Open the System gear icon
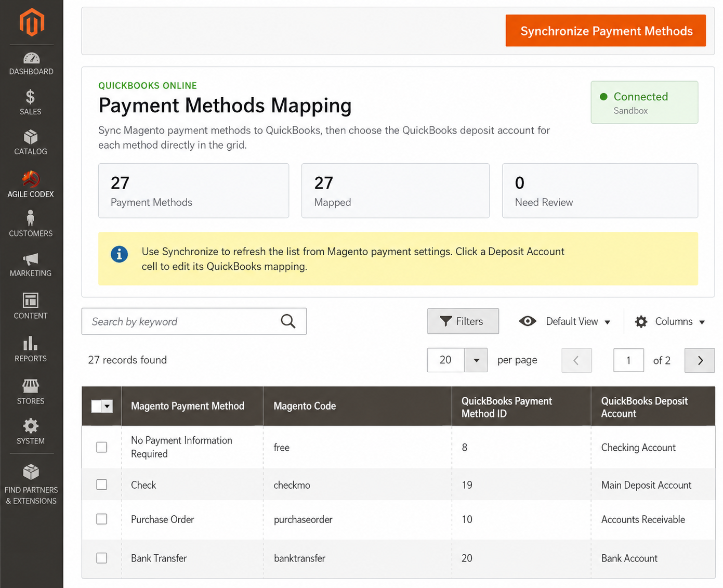 pyautogui.click(x=31, y=426)
